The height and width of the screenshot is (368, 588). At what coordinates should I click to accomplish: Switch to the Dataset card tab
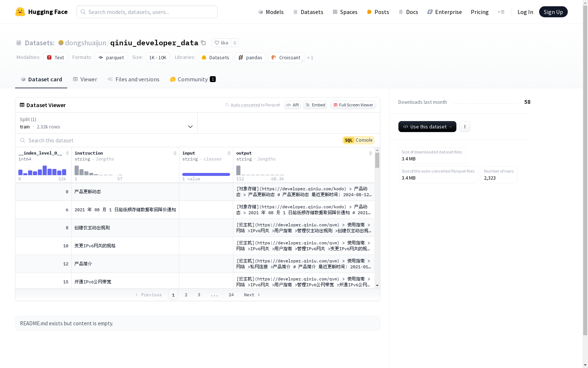point(41,79)
